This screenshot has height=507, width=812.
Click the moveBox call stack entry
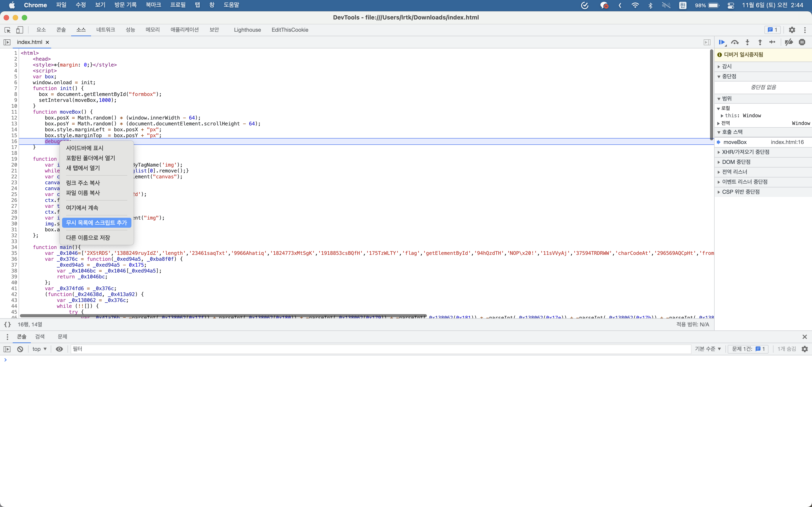coord(735,142)
